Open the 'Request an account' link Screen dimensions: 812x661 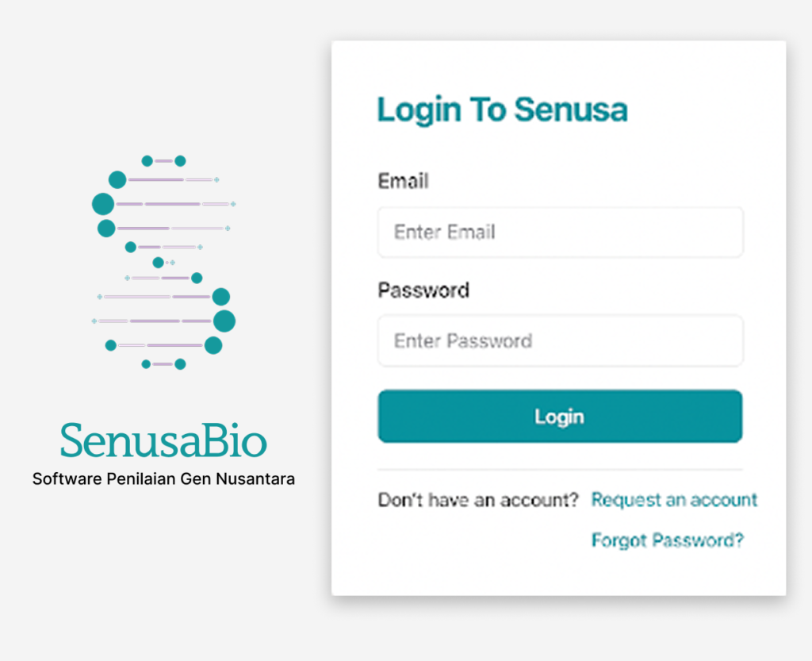[674, 500]
